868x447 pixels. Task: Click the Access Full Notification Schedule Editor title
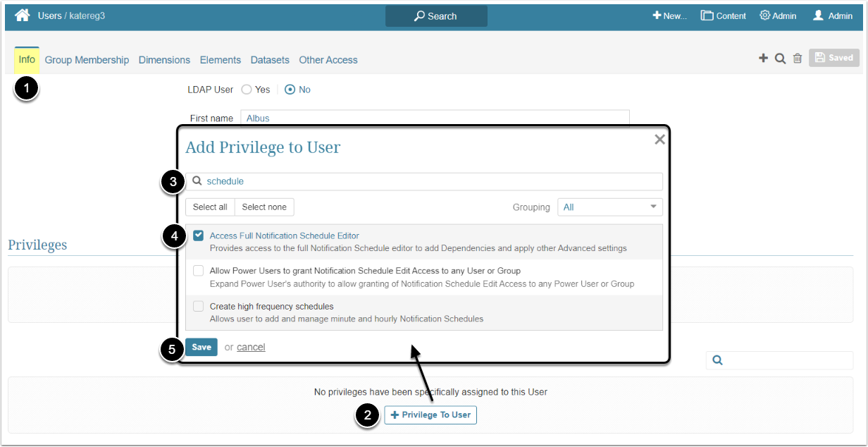[x=285, y=236]
